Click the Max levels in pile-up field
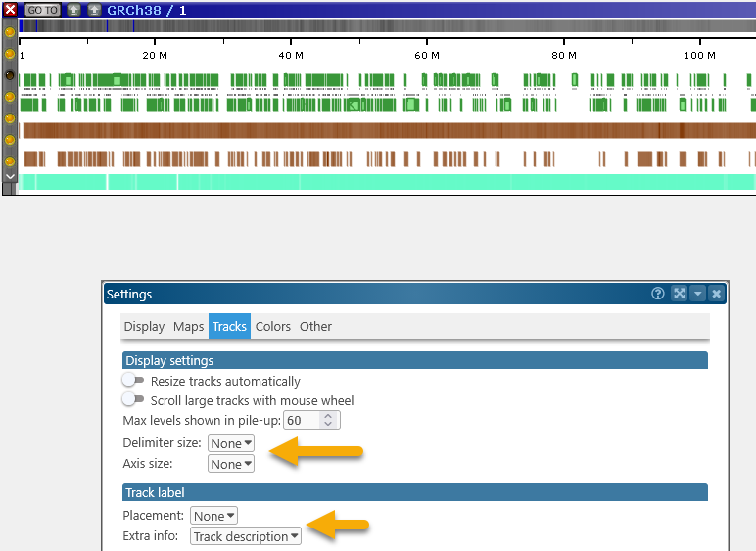 tap(302, 420)
